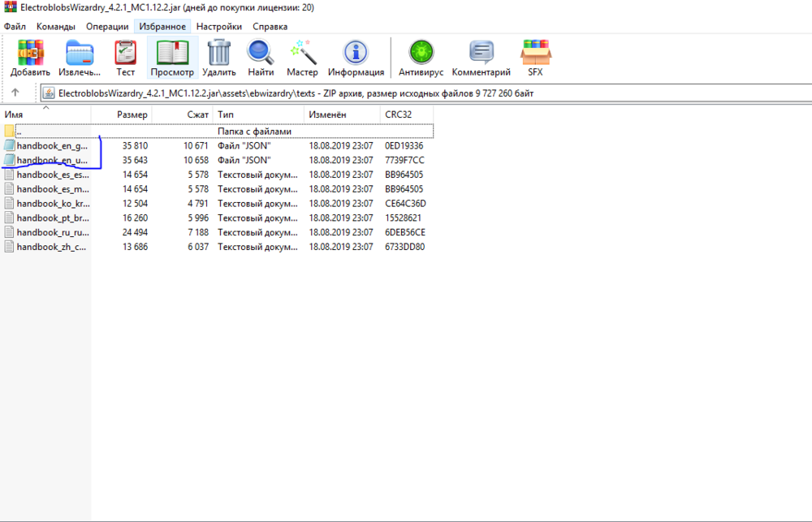Click the archive path address field
This screenshot has height=522, width=812.
(x=425, y=93)
